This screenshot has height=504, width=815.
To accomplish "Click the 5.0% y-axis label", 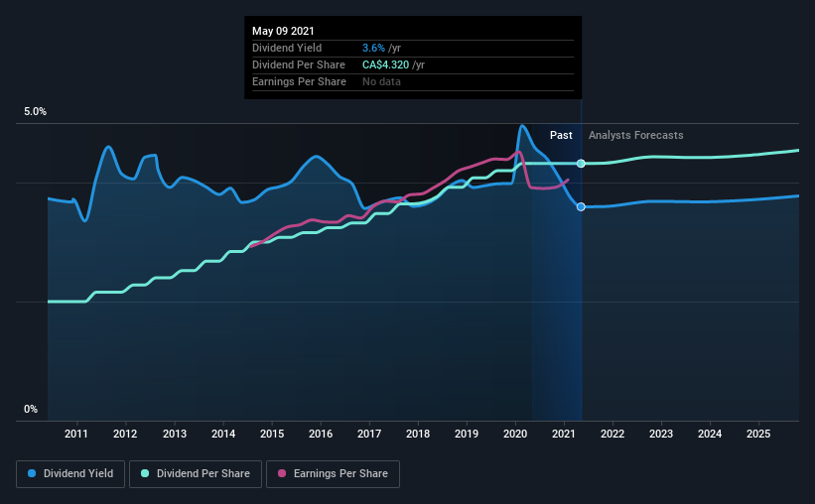I will [35, 112].
